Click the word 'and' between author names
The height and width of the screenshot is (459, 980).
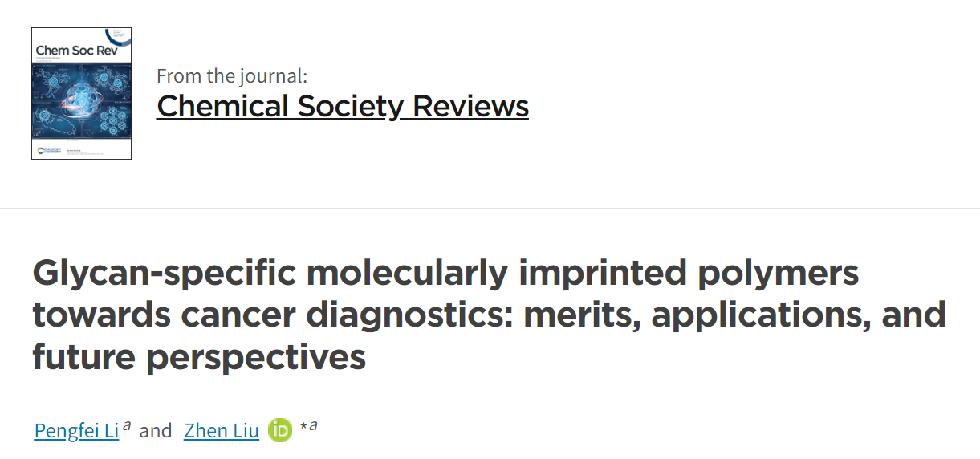point(156,431)
